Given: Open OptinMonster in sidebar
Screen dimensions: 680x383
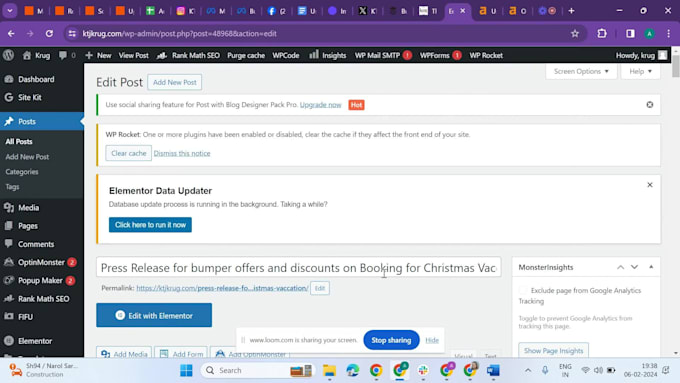Looking at the screenshot, I should pyautogui.click(x=42, y=262).
